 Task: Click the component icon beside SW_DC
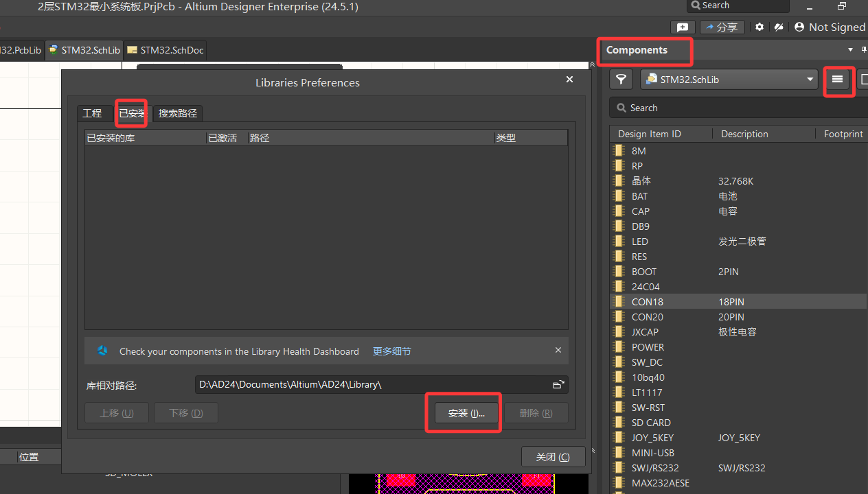click(619, 362)
